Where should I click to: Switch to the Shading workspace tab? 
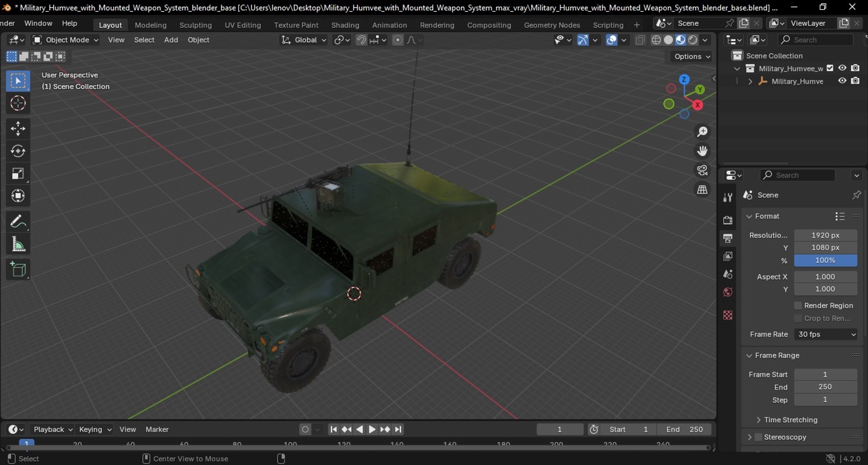click(345, 25)
